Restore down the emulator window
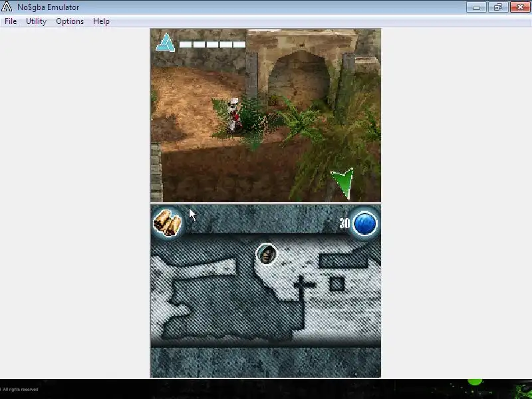The width and height of the screenshot is (532, 399). tap(497, 7)
